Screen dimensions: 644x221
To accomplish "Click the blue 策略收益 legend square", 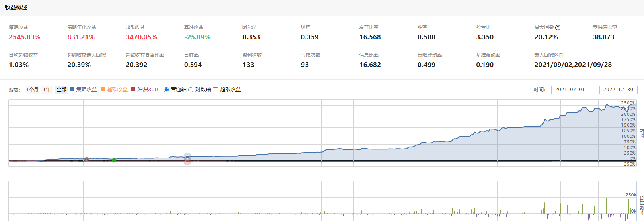I will [x=72, y=90].
